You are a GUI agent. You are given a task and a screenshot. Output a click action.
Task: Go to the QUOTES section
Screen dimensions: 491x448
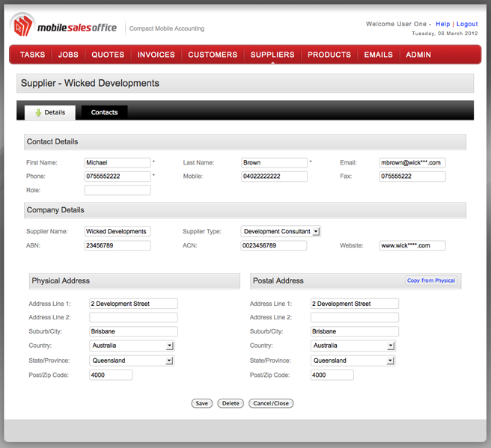108,55
